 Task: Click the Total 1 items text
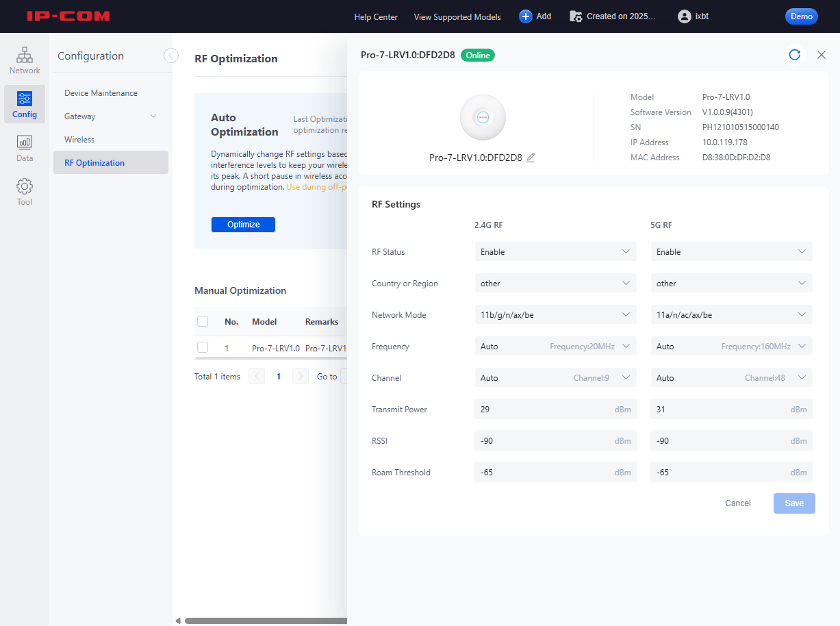[x=217, y=377]
